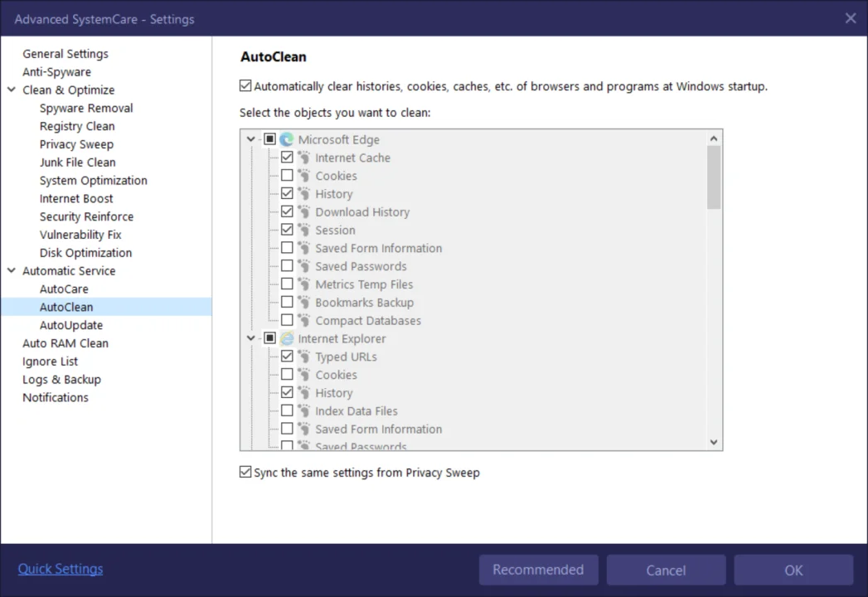Select Privacy Sweep in sidebar
The height and width of the screenshot is (597, 868).
click(76, 144)
